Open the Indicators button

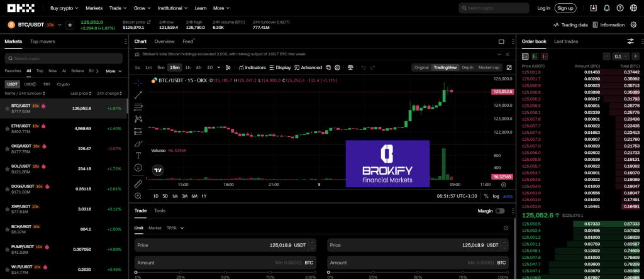[x=252, y=67]
